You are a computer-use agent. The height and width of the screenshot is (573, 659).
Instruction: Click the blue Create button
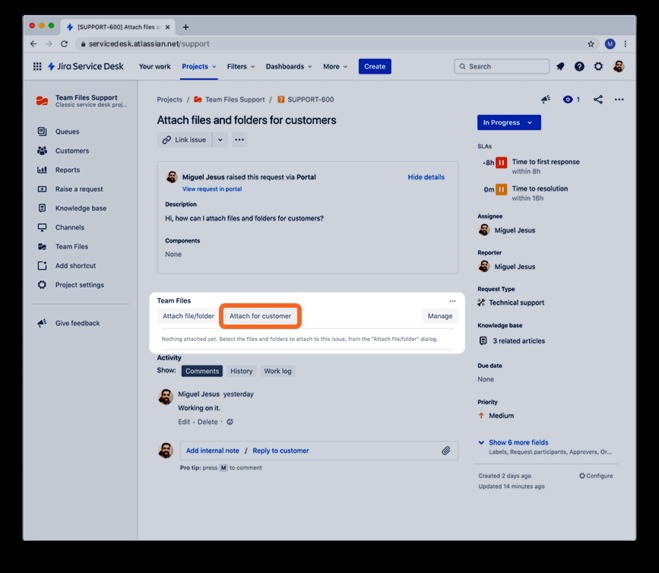(x=375, y=66)
